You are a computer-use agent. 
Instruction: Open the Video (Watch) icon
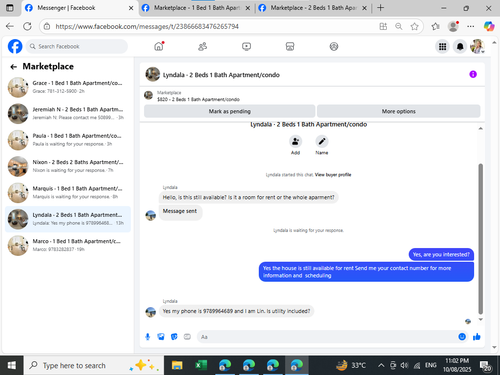coord(246,46)
